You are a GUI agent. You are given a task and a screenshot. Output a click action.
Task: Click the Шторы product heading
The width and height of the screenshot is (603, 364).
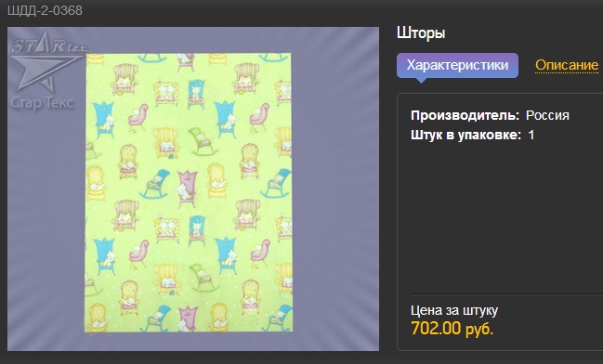point(421,33)
